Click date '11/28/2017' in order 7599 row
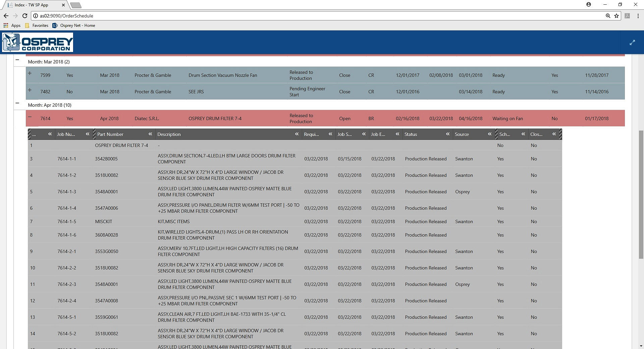The width and height of the screenshot is (644, 349). (x=597, y=75)
